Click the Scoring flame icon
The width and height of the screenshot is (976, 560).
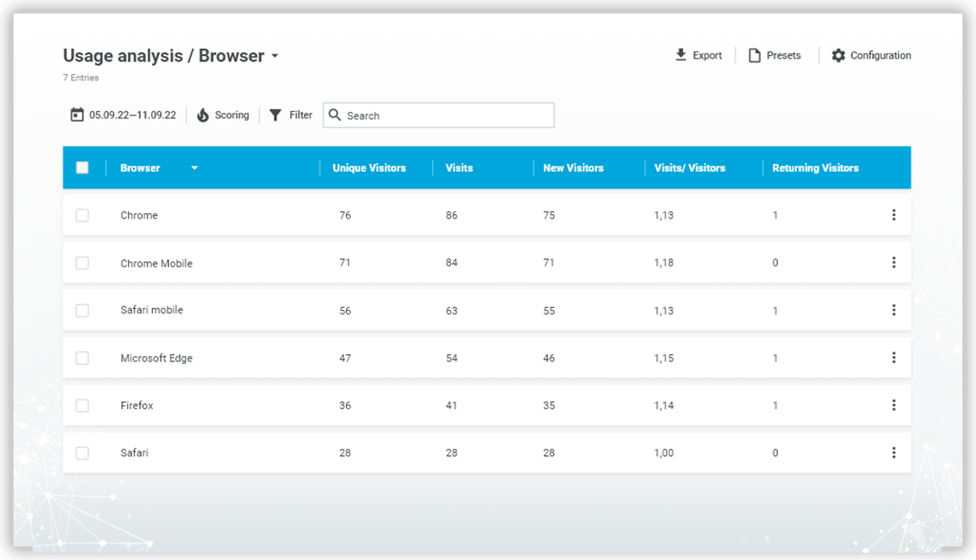tap(203, 115)
